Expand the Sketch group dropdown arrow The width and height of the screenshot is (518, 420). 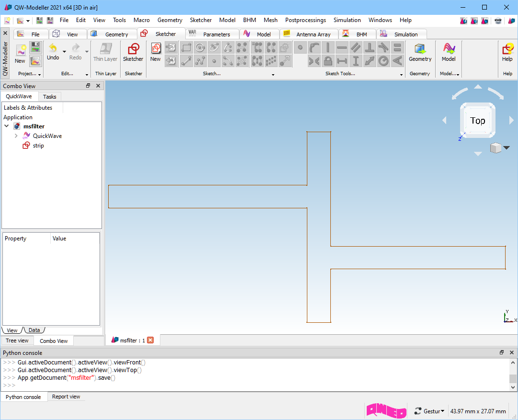pyautogui.click(x=273, y=75)
